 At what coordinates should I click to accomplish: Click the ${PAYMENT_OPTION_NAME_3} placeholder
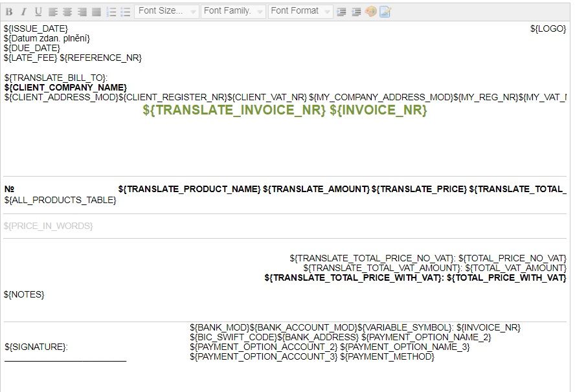click(x=405, y=347)
